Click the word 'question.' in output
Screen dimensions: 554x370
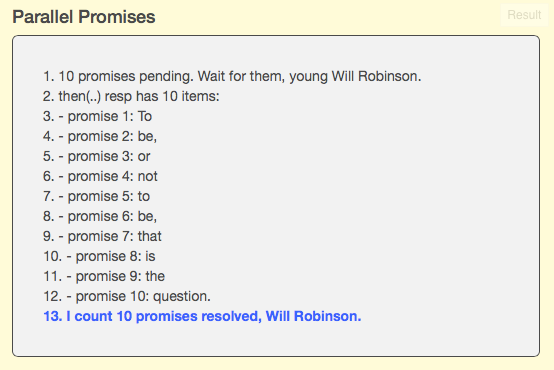coord(182,296)
